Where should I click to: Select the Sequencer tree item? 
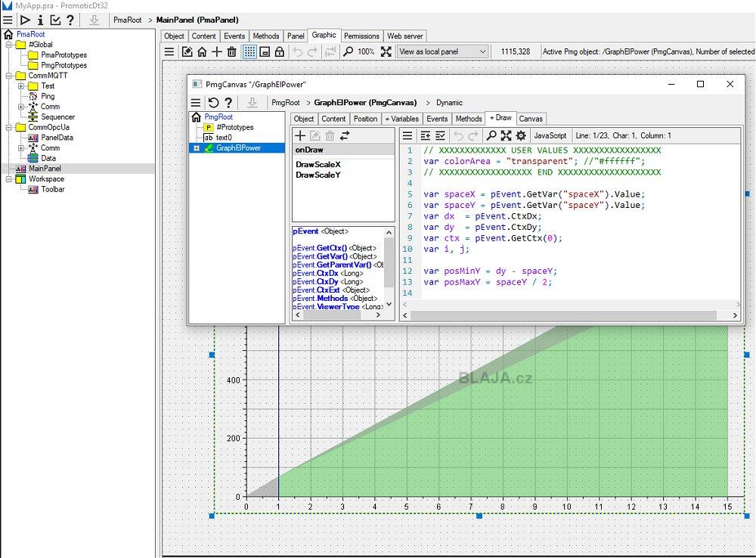coord(58,116)
